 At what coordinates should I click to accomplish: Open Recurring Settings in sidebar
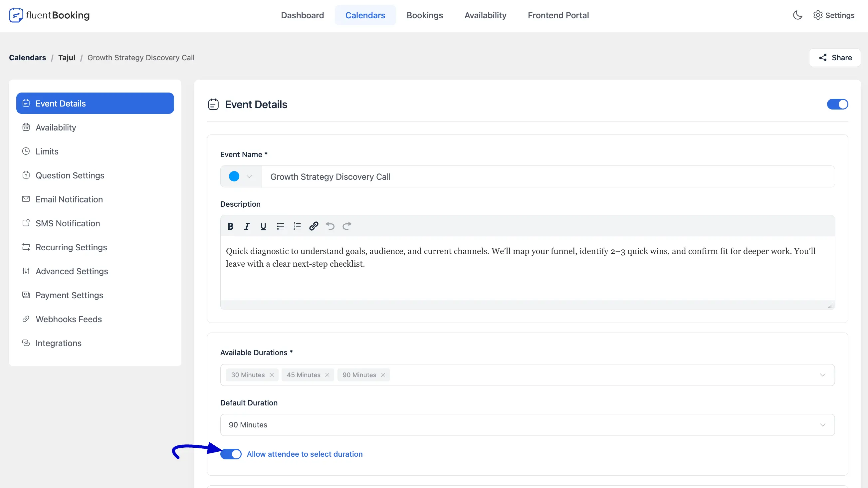click(95, 247)
